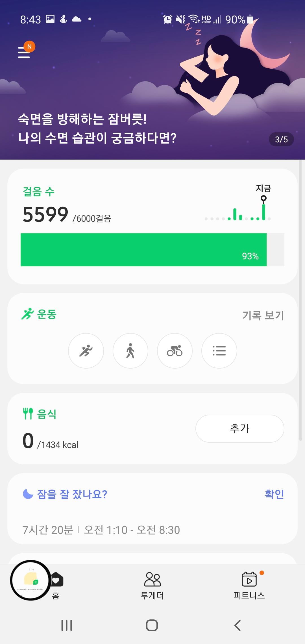Tap 확인 on the sleep card

coord(274,494)
